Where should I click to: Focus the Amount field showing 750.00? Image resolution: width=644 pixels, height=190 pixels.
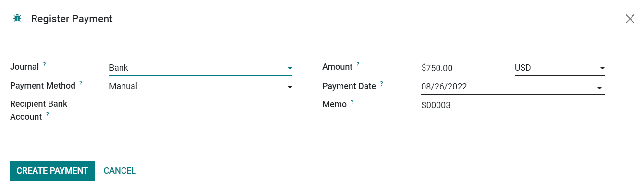tap(466, 68)
